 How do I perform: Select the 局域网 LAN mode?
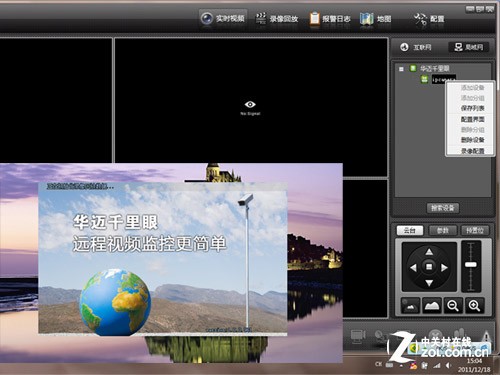469,47
